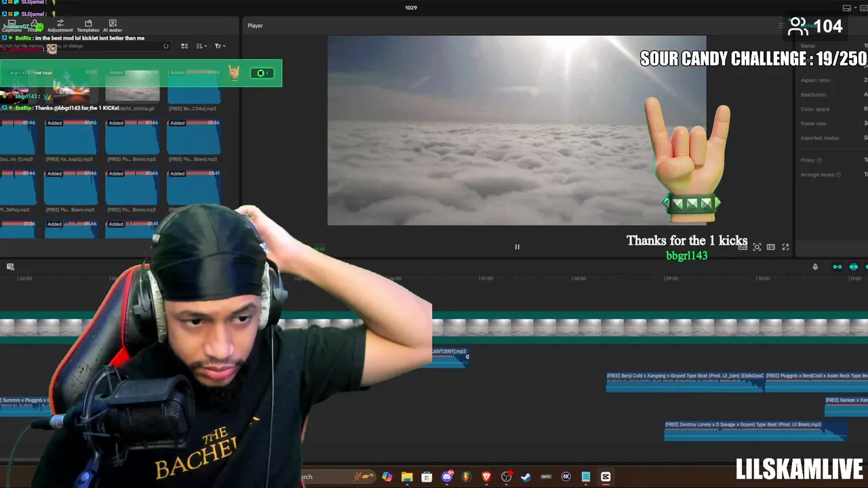The image size is (868, 488).
Task: Toggle main track magnet on timeline
Action: coord(837,267)
